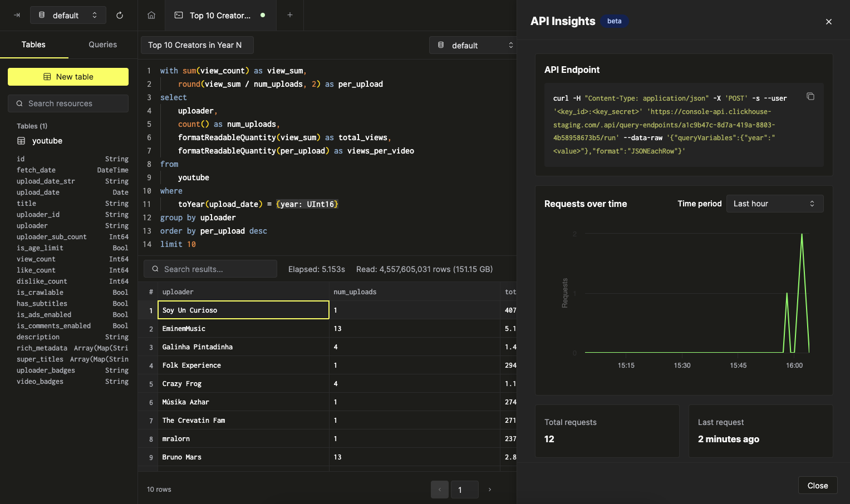Open the default selector above the editor
850x504 pixels.
pos(474,45)
